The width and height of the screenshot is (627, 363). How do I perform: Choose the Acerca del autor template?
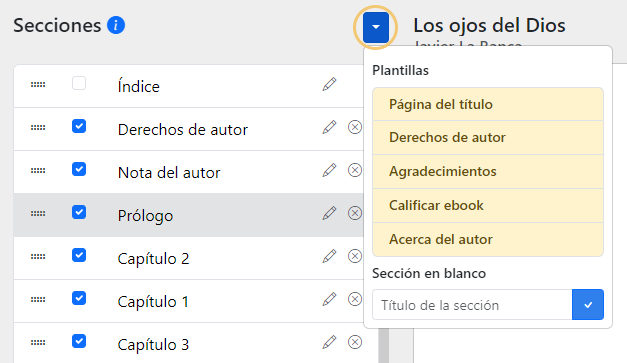click(x=488, y=239)
